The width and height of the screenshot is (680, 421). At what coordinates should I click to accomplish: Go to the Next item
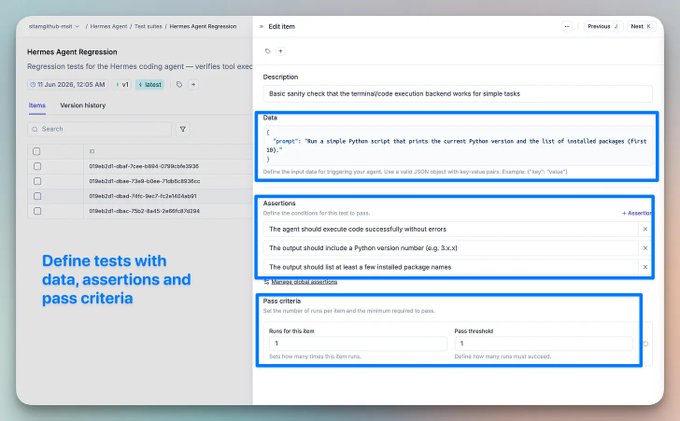click(641, 26)
